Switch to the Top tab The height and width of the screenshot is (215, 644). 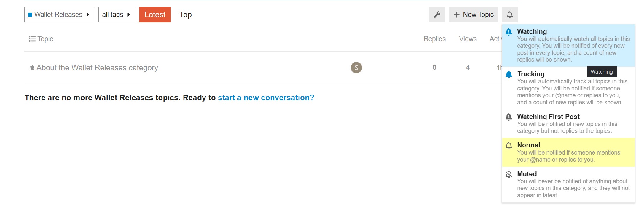point(186,15)
